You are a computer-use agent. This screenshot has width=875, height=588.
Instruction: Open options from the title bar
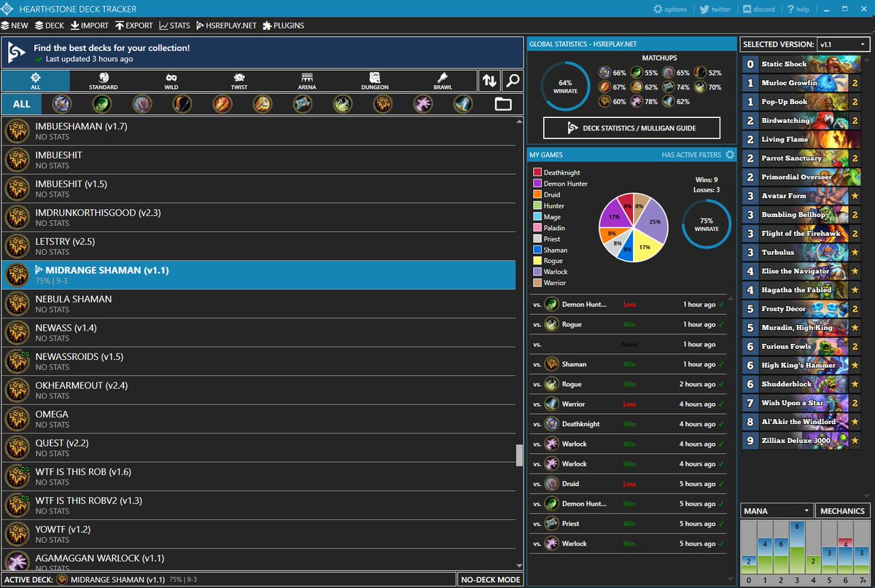(669, 9)
